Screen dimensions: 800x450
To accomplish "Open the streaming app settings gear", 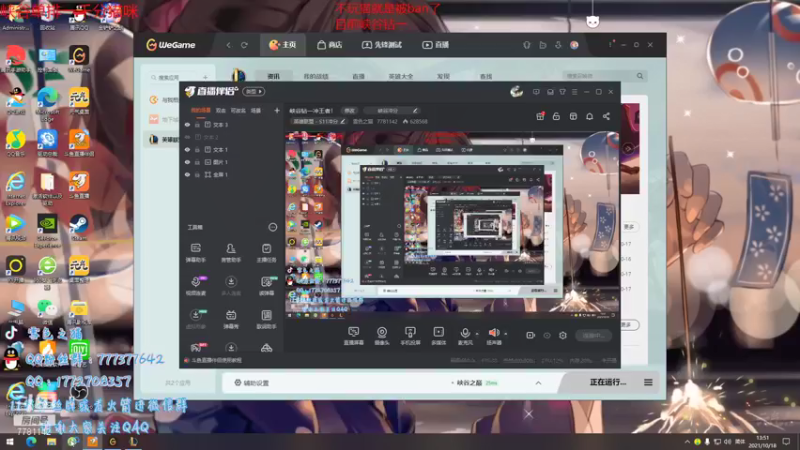I will [x=563, y=335].
